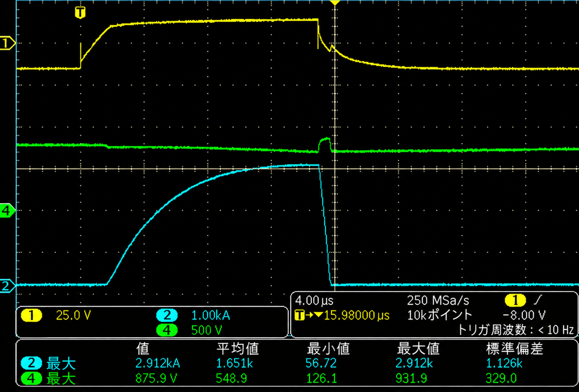
Task: Click the 875.9 V measured value
Action: 156,378
